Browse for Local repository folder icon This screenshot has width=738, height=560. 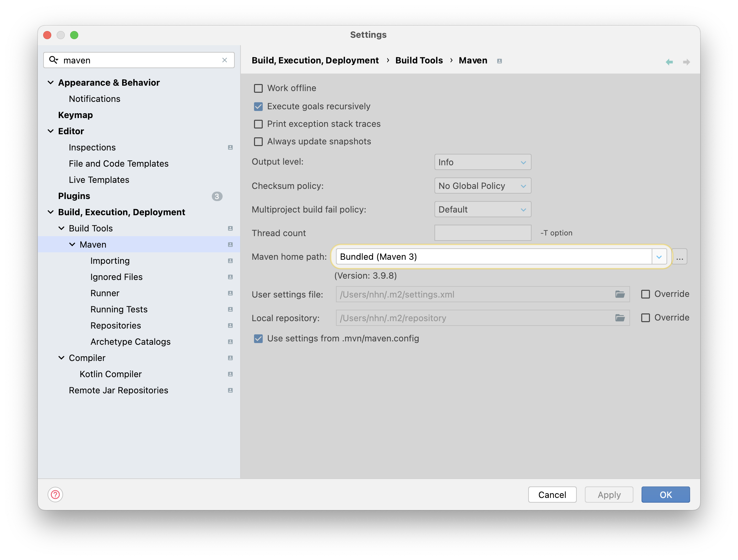coord(620,318)
